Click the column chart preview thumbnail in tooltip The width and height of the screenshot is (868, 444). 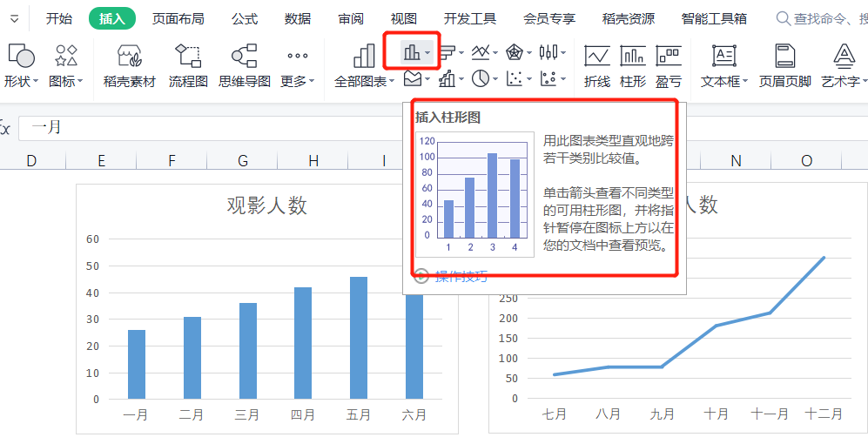pyautogui.click(x=475, y=194)
